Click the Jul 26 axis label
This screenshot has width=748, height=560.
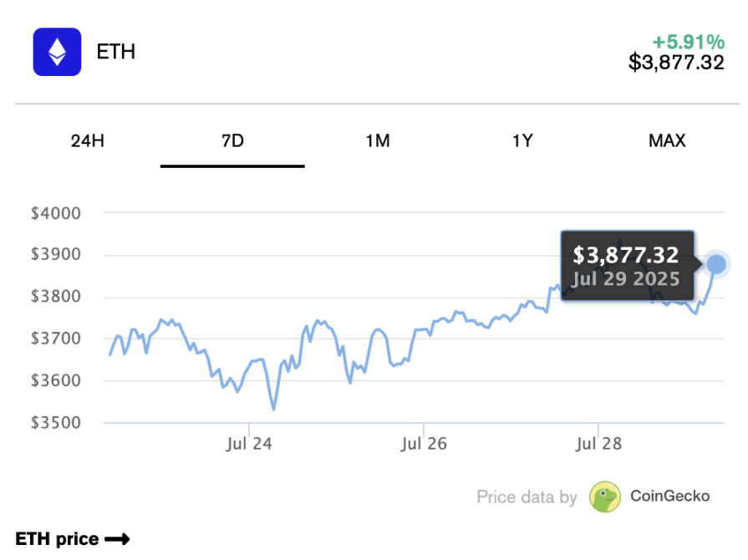click(424, 444)
